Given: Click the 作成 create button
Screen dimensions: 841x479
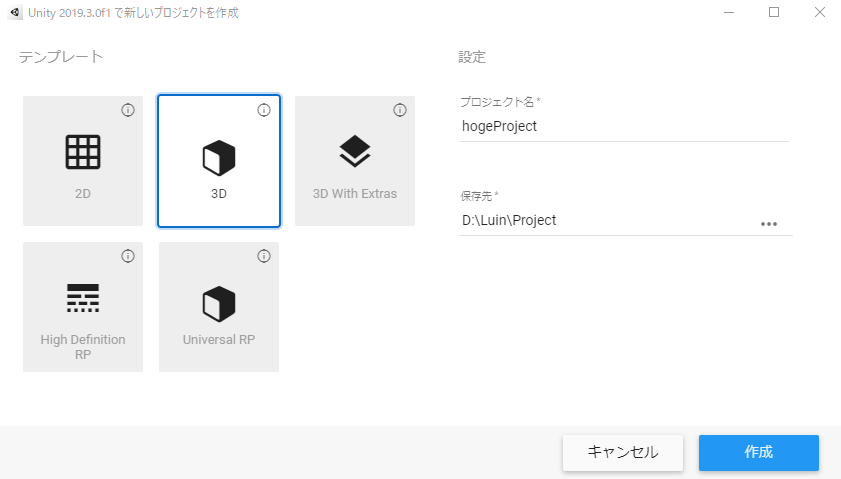Looking at the screenshot, I should pos(758,452).
